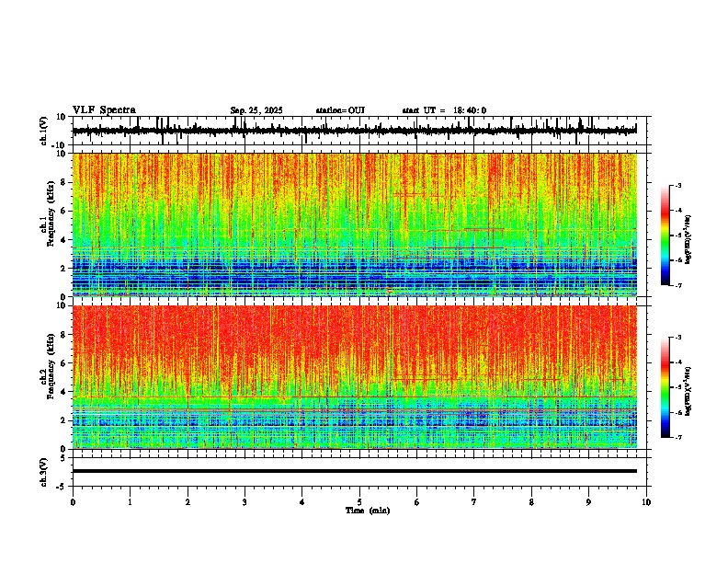728x563 pixels.
Task: Click the ch.3 flat black trace
Action: pyautogui.click(x=355, y=471)
